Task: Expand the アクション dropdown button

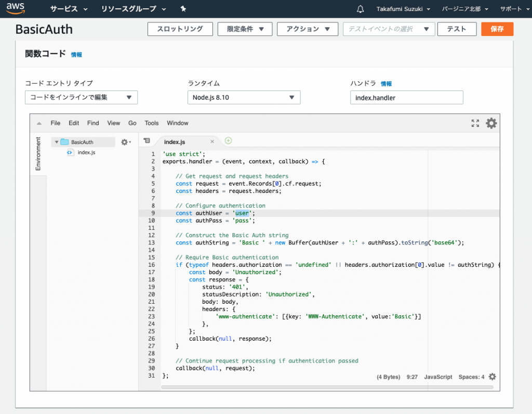Action: [x=308, y=29]
